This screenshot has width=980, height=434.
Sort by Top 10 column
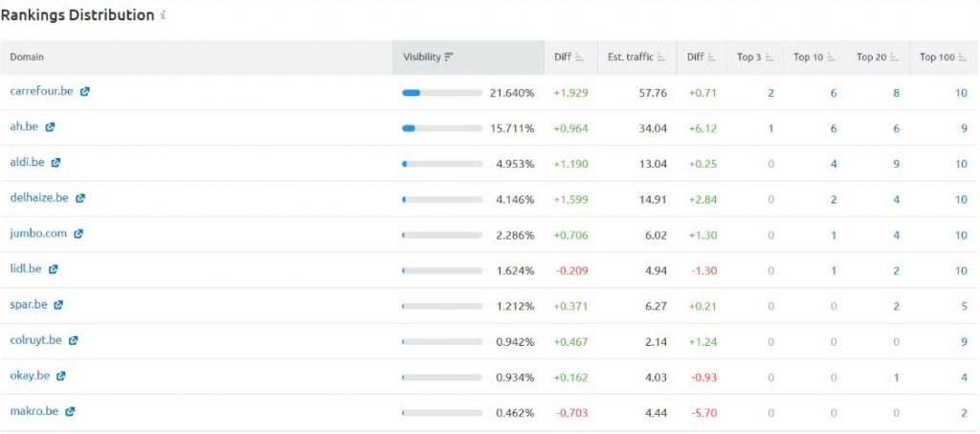(815, 57)
